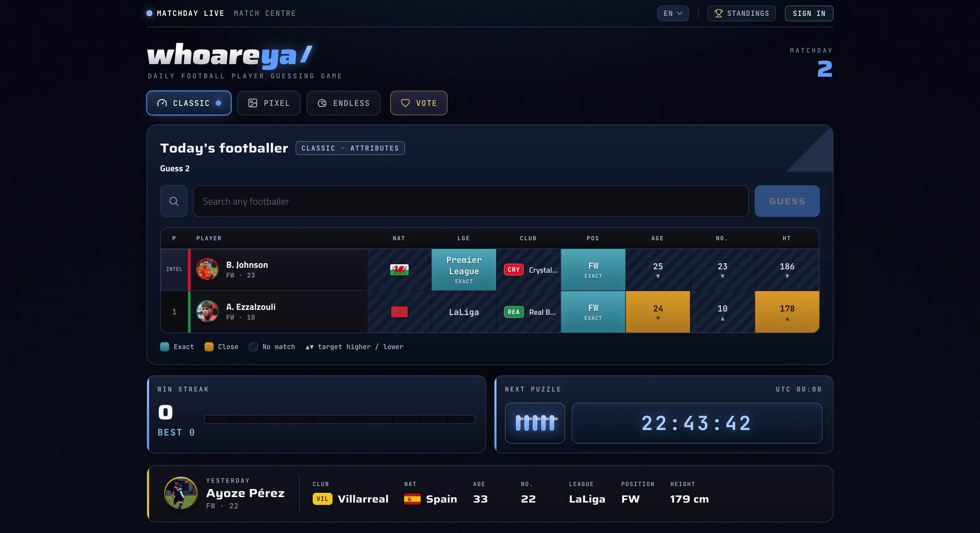Click the Premier League exact cell

pos(464,269)
